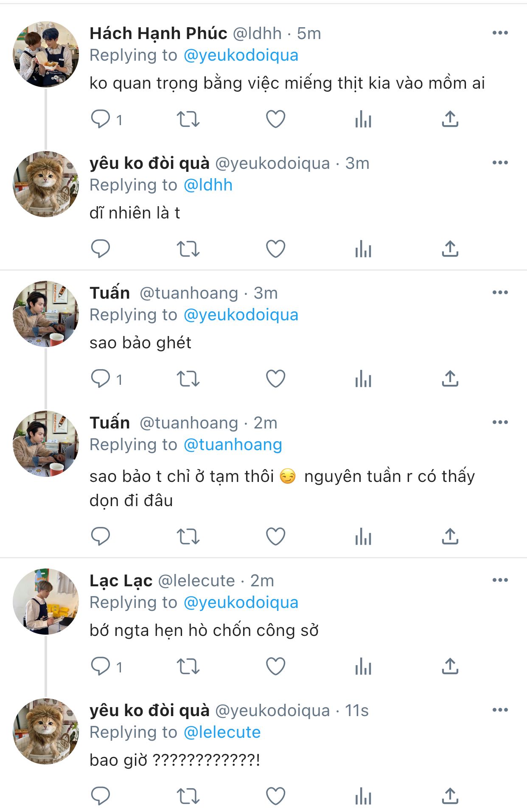
Task: Open more options on Hách Hạnh Phúc's tweet
Action: point(500,33)
